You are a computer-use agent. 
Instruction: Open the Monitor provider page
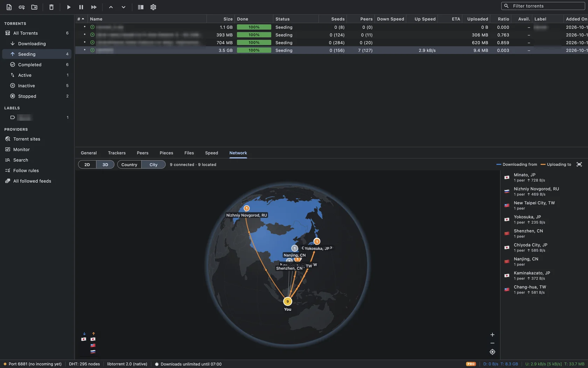pos(37,149)
